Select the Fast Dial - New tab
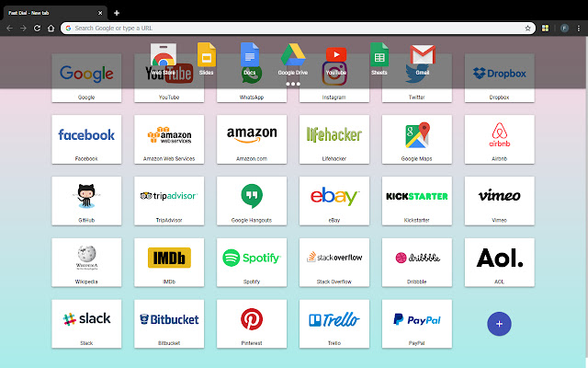The height and width of the screenshot is (368, 588). point(55,13)
